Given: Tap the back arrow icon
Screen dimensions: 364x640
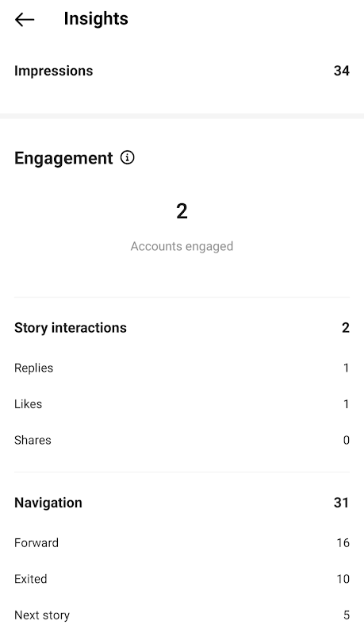Looking at the screenshot, I should click(x=25, y=19).
